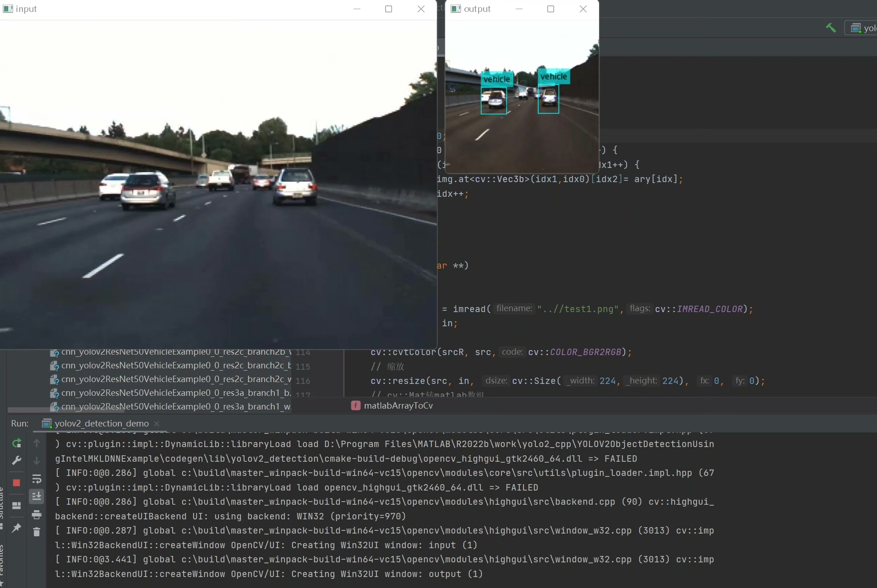Click the down stack trace arrow
The width and height of the screenshot is (877, 588).
pos(37,460)
